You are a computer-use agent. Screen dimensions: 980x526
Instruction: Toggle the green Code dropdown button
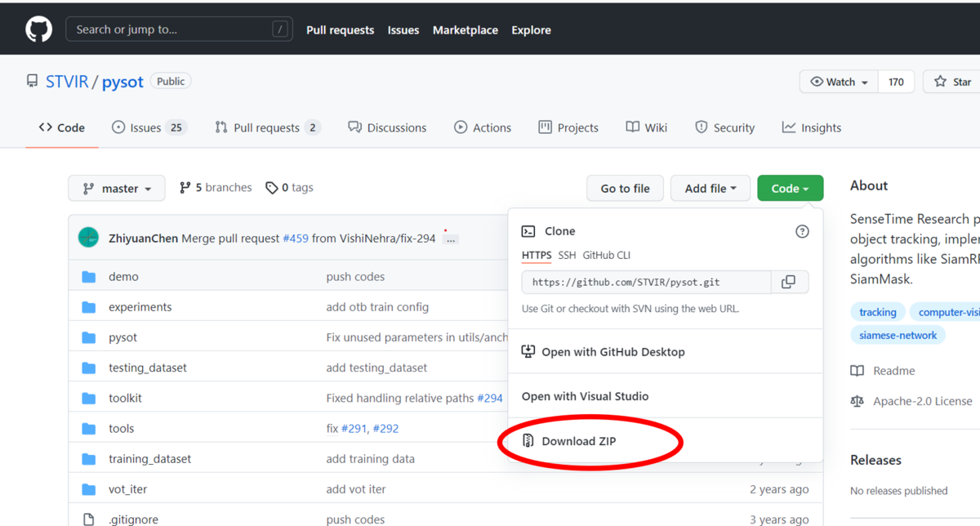pyautogui.click(x=790, y=189)
